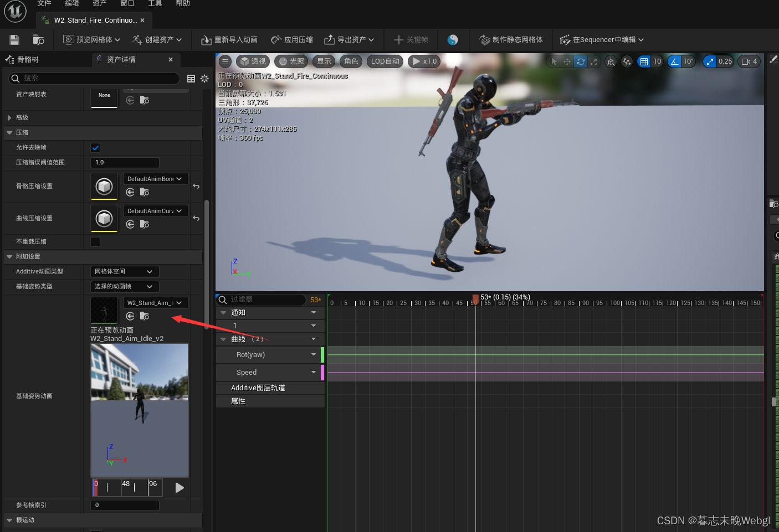Screen dimensions: 779x532
Task: Open the x1.0 playback speed control
Action: point(424,61)
